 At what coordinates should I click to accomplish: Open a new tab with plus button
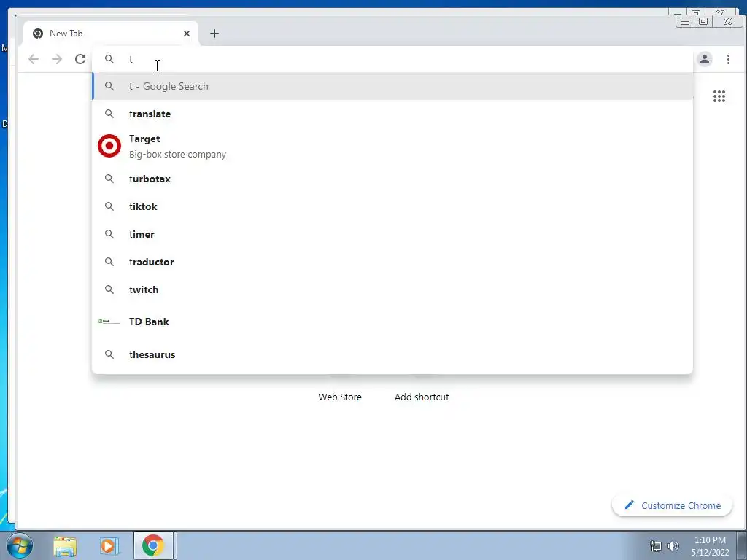pyautogui.click(x=214, y=34)
